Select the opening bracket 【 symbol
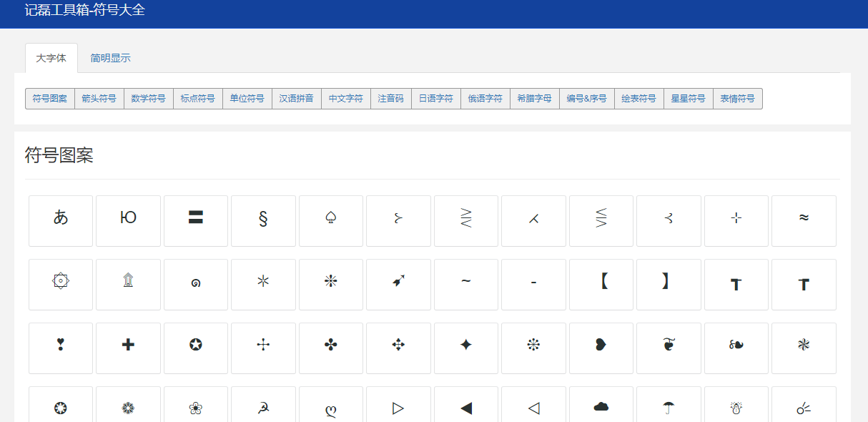This screenshot has height=422, width=868. pyautogui.click(x=601, y=284)
